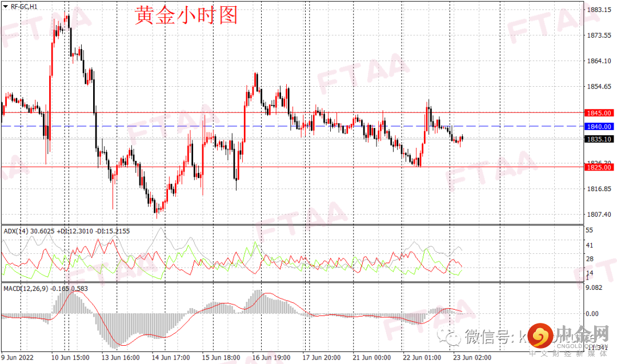This screenshot has width=617, height=364.
Task: Click the 9 Jun 2022 date label
Action: [17, 358]
